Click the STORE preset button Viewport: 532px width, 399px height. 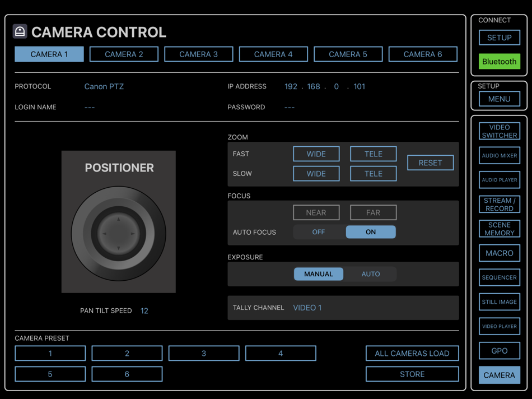pos(412,374)
